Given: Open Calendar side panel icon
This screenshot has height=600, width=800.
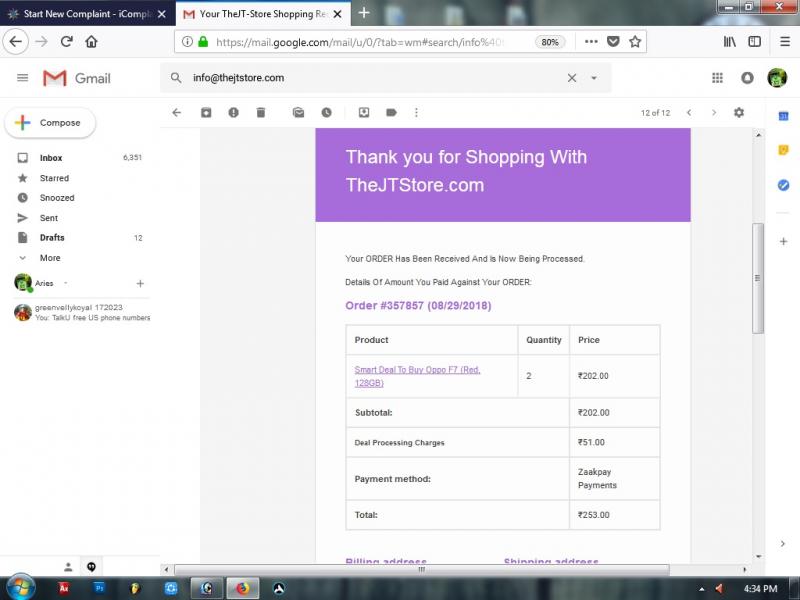Looking at the screenshot, I should [784, 116].
